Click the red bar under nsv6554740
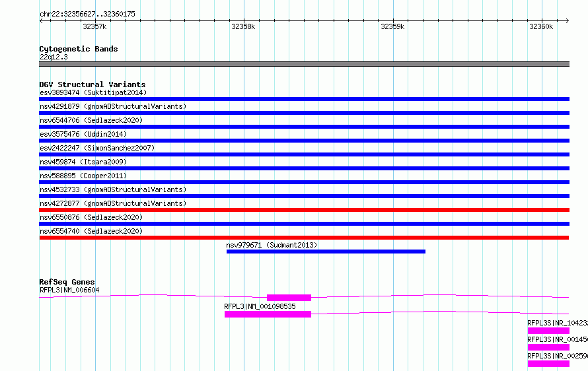The height and width of the screenshot is (371, 588). click(x=304, y=238)
